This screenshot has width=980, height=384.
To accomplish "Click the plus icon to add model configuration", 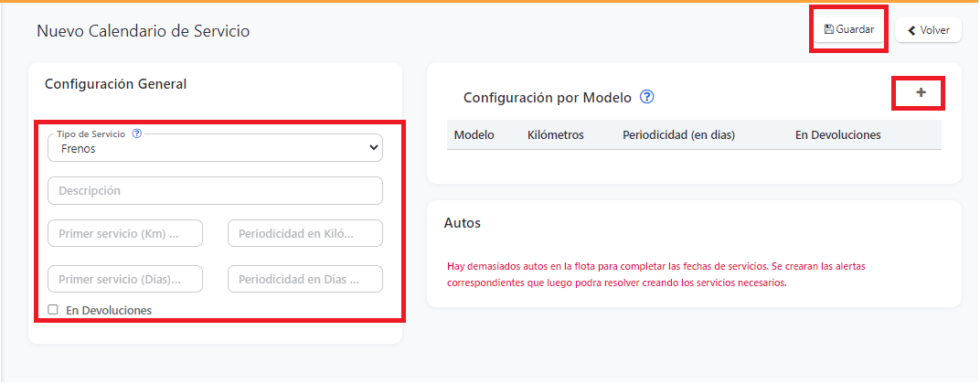I will [921, 92].
